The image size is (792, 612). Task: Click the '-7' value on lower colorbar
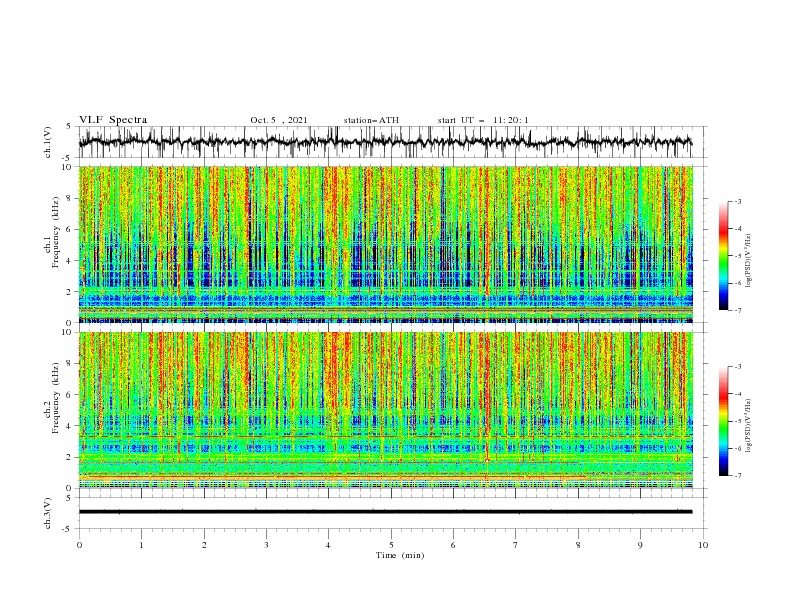[737, 476]
